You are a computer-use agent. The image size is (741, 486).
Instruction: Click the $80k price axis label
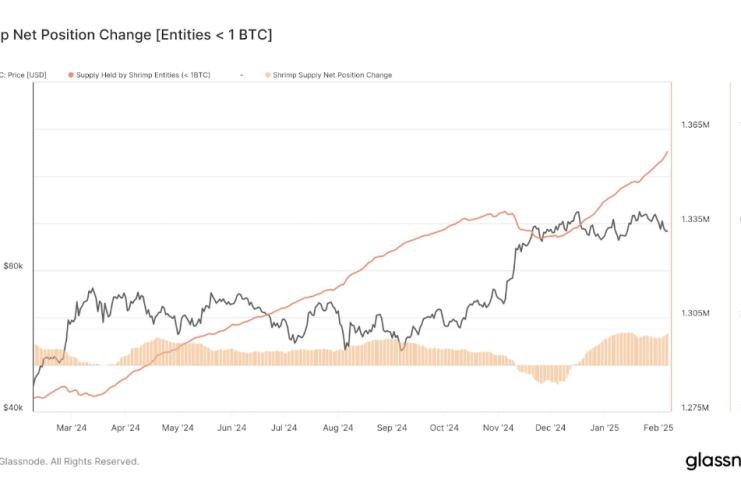point(14,266)
